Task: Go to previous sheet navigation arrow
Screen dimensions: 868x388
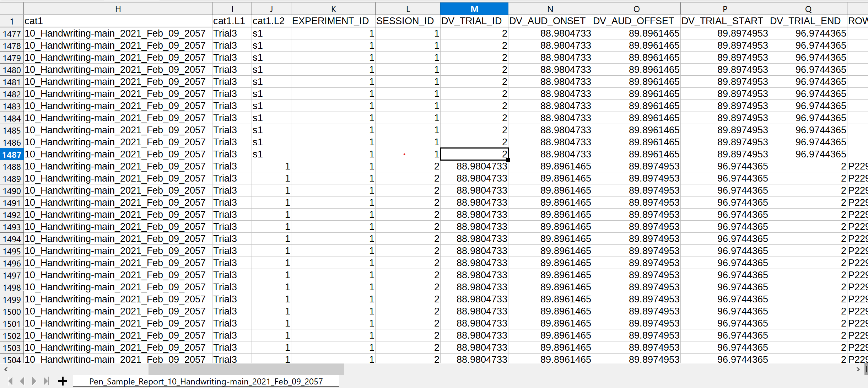Action: pos(22,381)
